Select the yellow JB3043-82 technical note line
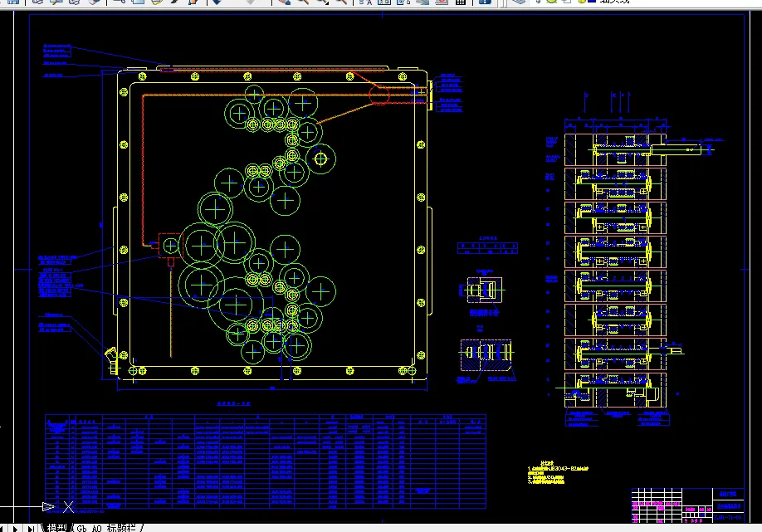The width and height of the screenshot is (762, 532). (x=558, y=469)
